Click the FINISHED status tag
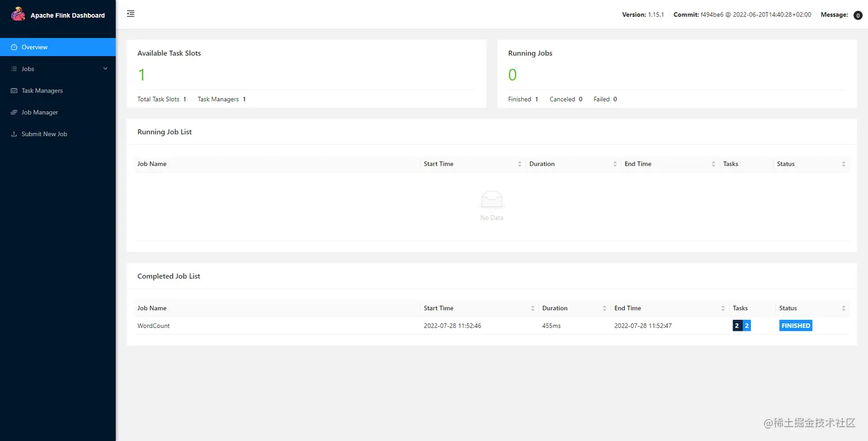This screenshot has height=441, width=868. [x=796, y=326]
